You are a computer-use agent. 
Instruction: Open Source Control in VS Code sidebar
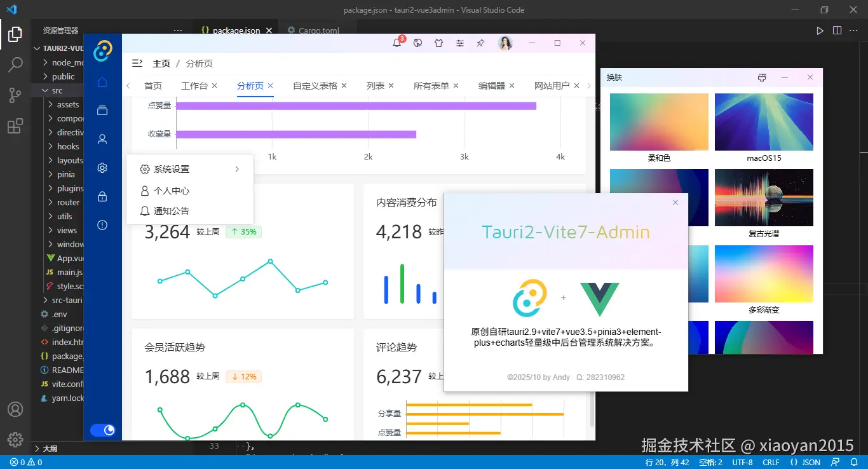point(15,95)
